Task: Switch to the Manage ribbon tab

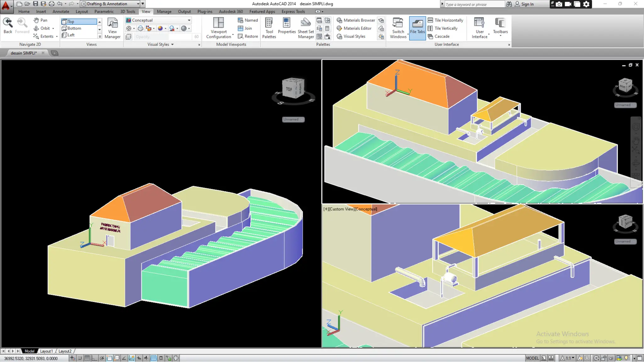Action: 164,12
